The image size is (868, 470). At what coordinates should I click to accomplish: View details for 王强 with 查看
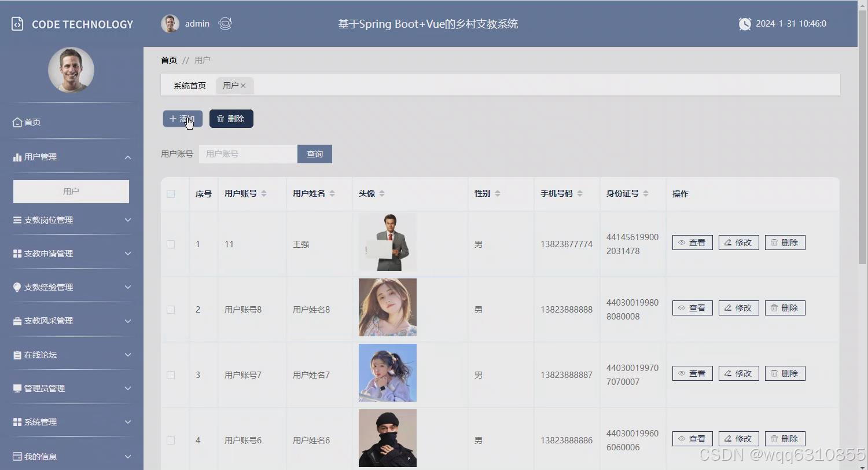pos(693,243)
